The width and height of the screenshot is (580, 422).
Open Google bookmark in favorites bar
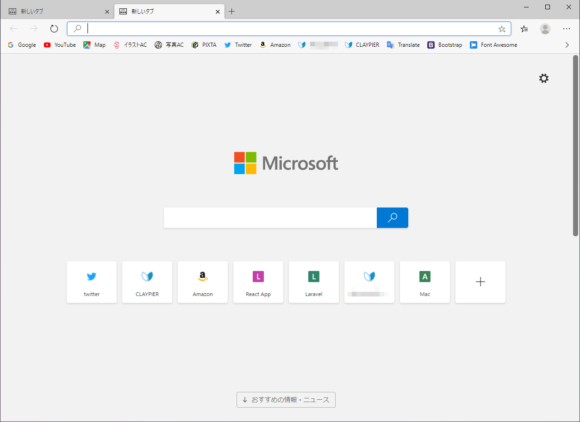click(x=22, y=45)
